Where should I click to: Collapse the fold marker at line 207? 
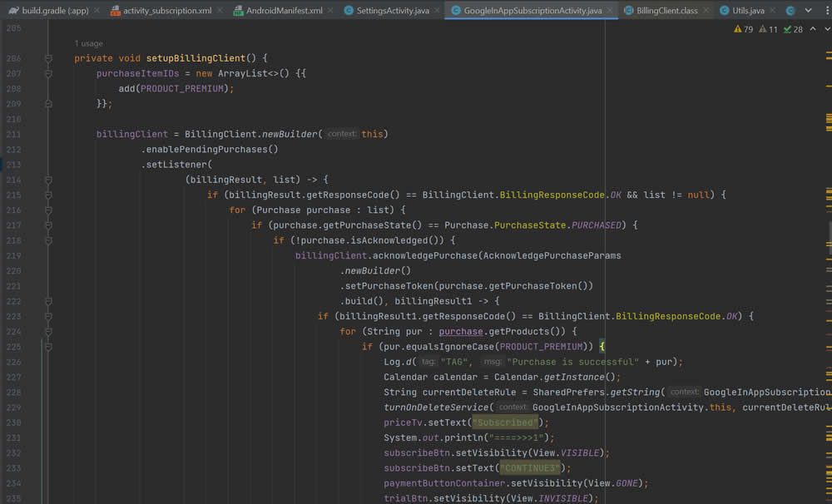click(48, 74)
